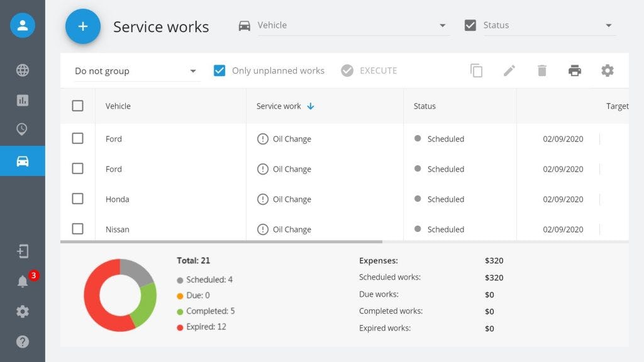Open the print icon on toolbar
This screenshot has height=362, width=644.
(x=574, y=70)
